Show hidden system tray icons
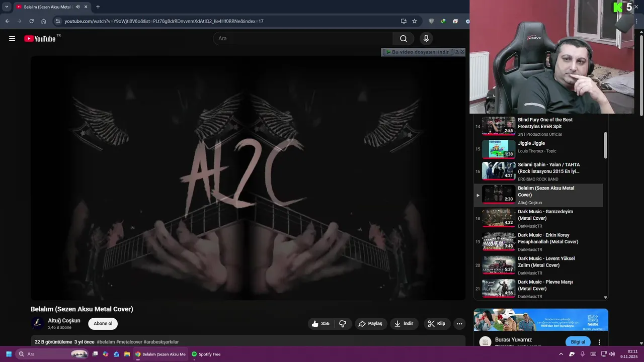This screenshot has width=644, height=362. 561,354
